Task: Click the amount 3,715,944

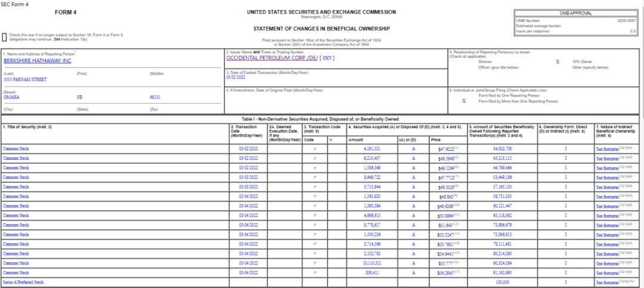Action: pyautogui.click(x=372, y=187)
